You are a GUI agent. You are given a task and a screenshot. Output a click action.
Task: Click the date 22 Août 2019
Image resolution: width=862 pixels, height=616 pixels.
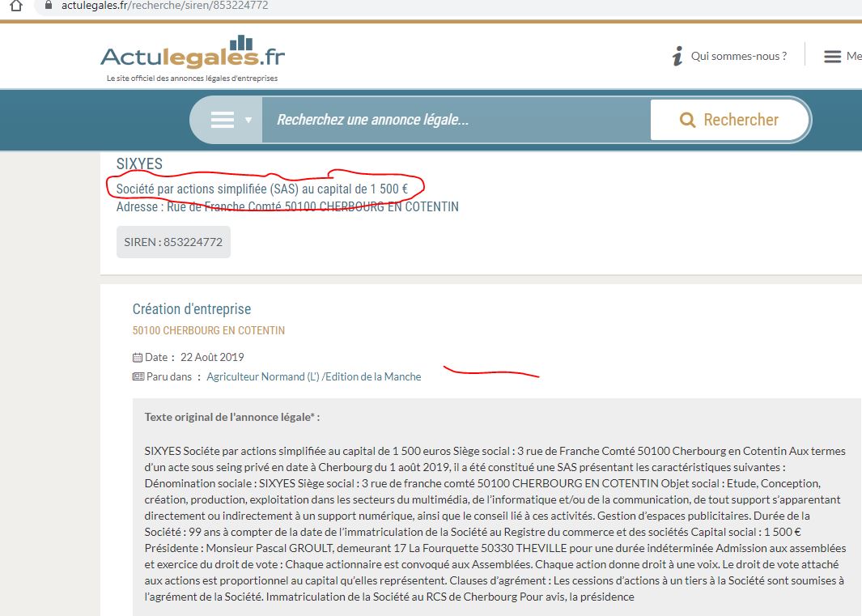(x=212, y=358)
